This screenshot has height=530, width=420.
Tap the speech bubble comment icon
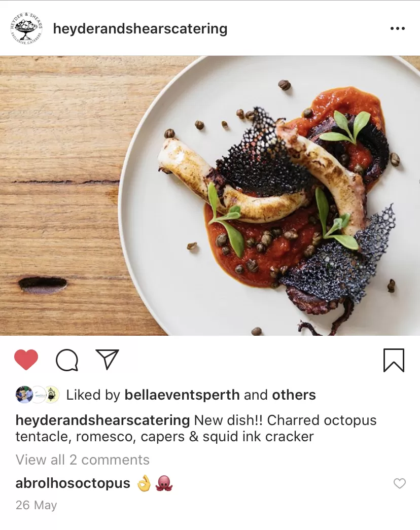pyautogui.click(x=67, y=360)
